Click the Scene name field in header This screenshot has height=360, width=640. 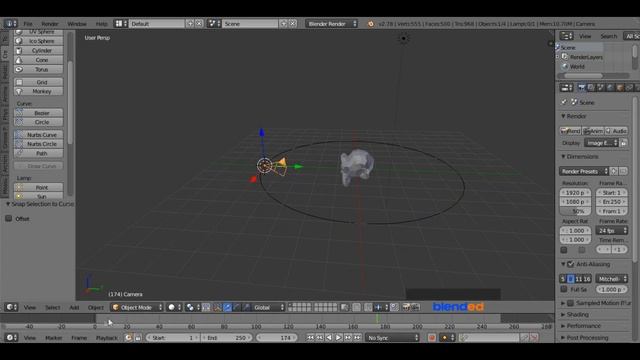pos(250,24)
